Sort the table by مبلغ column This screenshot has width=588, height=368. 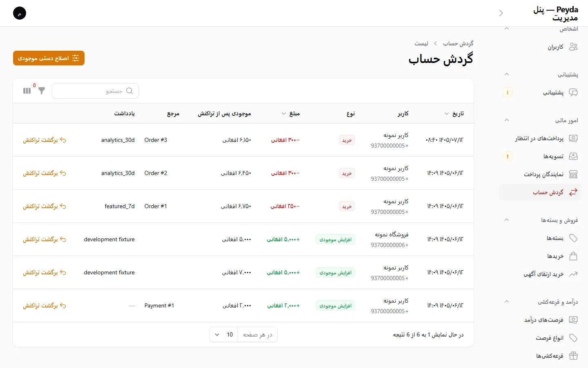[x=291, y=114]
